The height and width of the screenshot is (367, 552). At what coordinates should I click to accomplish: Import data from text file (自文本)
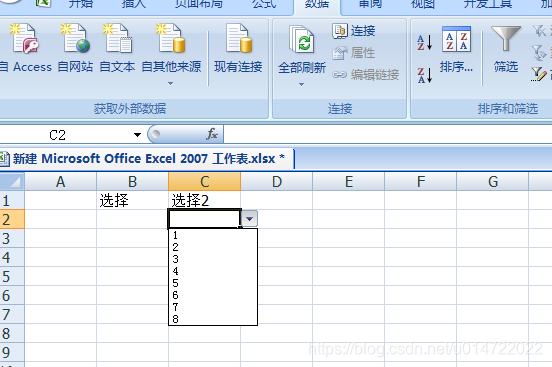point(117,48)
